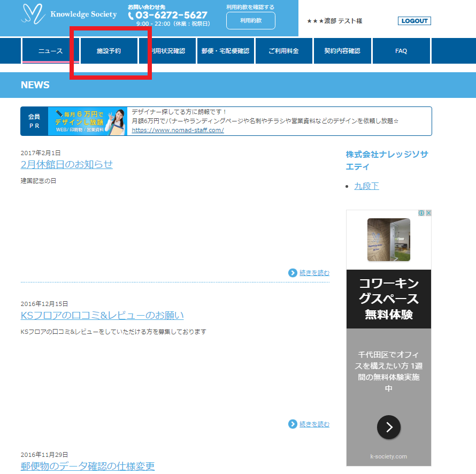Viewport: 476px width, 474px height.
Task: Click the arrow icon beside the second 続きを読む
Action: click(293, 424)
